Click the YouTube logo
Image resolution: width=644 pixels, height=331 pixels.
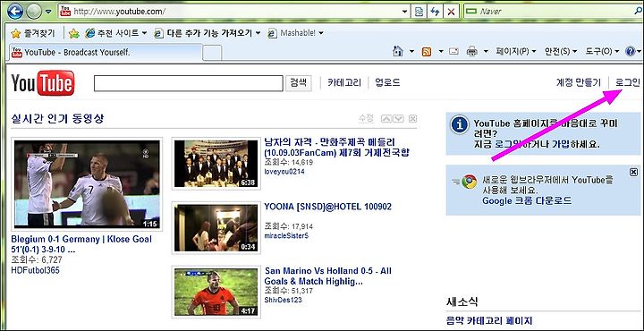pyautogui.click(x=43, y=83)
